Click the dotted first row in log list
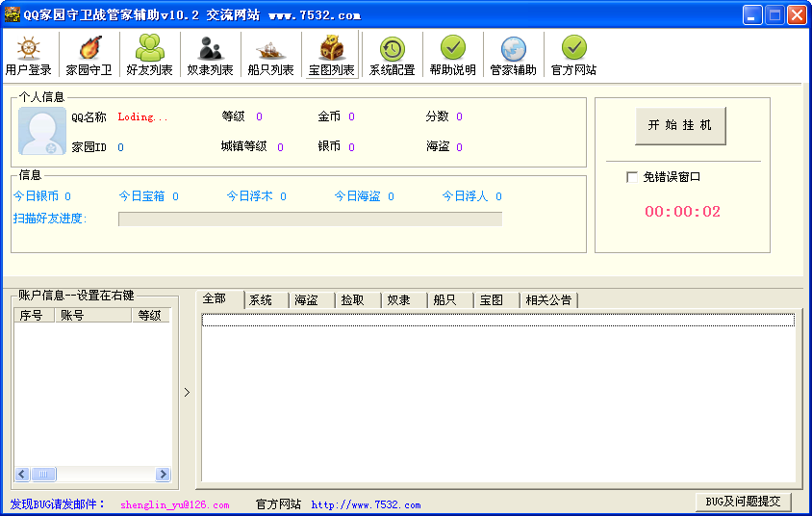Screen dimensions: 812x516 point(498,321)
